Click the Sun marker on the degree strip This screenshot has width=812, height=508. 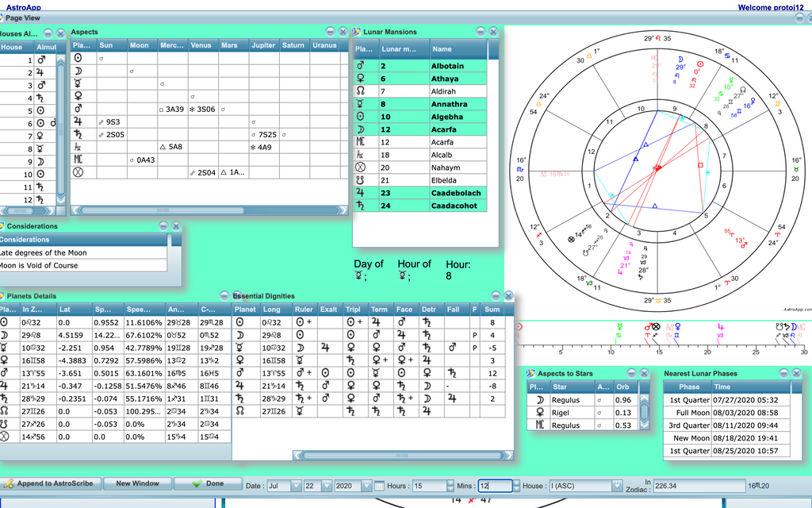click(x=519, y=327)
